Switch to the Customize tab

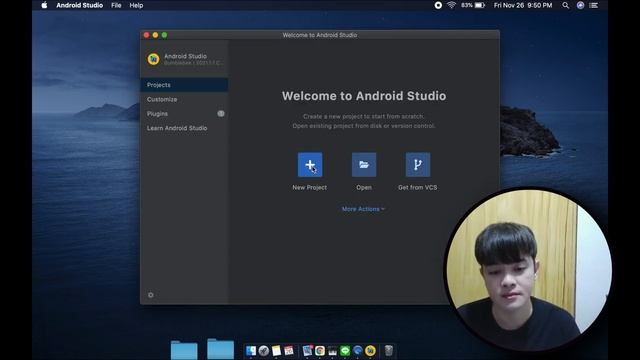(184, 99)
